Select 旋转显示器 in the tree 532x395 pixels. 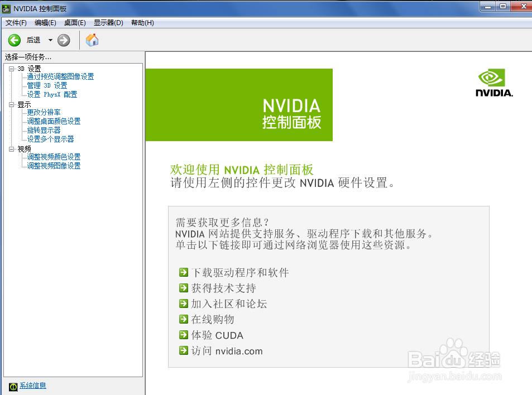(44, 130)
